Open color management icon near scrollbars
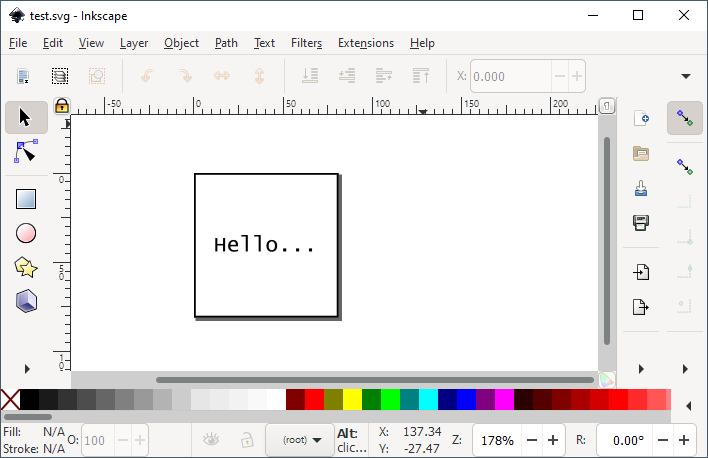 tap(607, 380)
